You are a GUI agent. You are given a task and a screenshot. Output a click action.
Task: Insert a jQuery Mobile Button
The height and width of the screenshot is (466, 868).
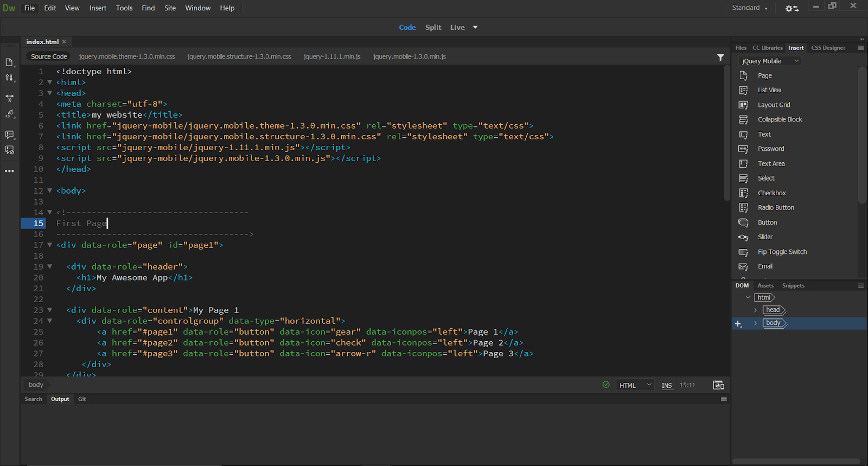(x=767, y=222)
